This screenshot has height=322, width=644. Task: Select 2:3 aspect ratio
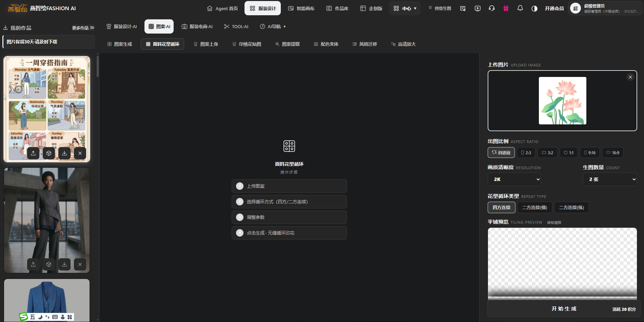pyautogui.click(x=526, y=153)
